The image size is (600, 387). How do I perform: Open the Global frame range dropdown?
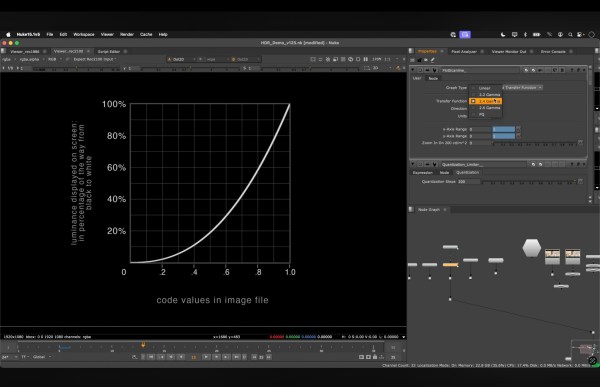(42, 357)
